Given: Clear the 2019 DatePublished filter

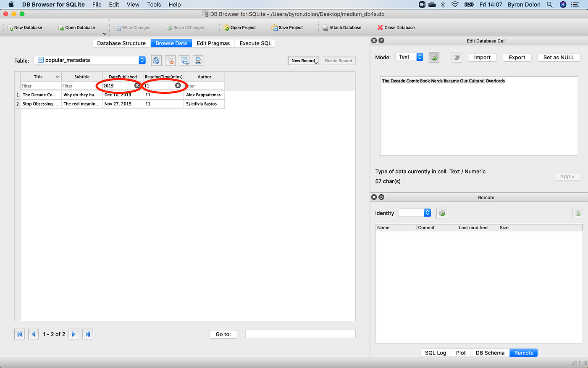Looking at the screenshot, I should [137, 85].
